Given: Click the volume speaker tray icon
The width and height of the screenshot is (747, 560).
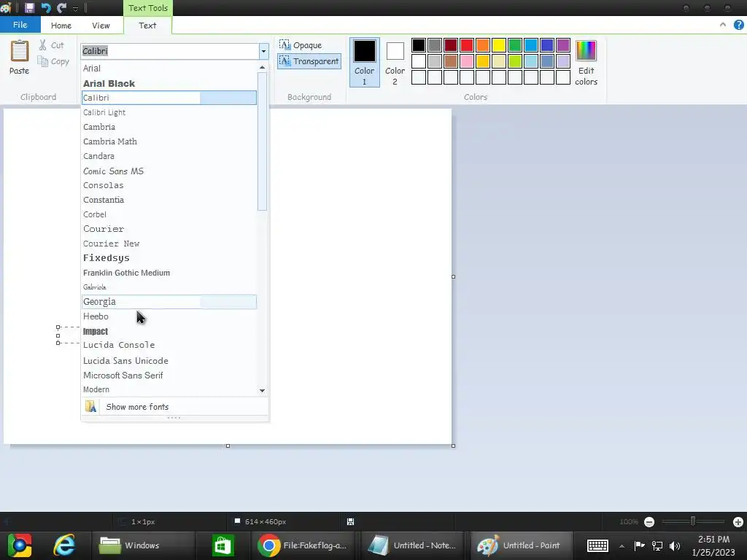Looking at the screenshot, I should click(675, 545).
